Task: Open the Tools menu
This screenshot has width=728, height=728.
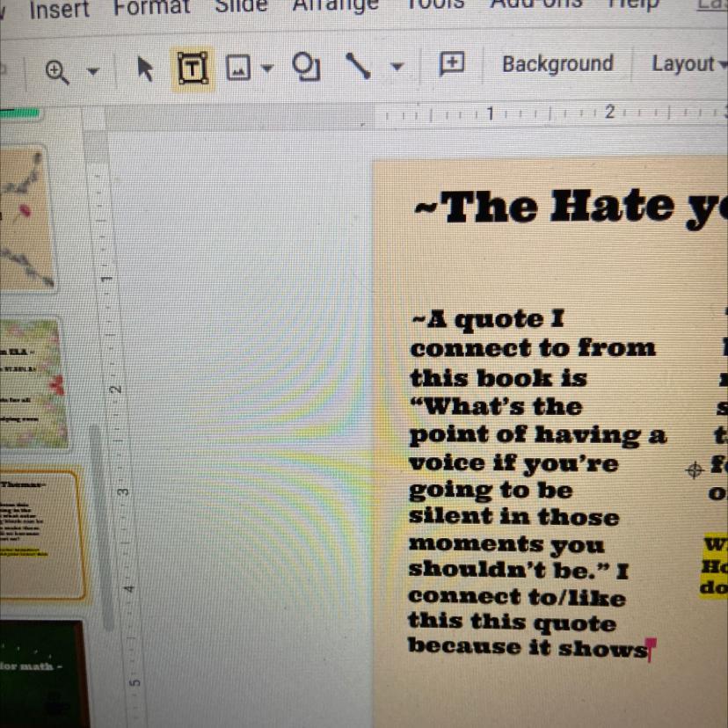Action: [x=435, y=4]
